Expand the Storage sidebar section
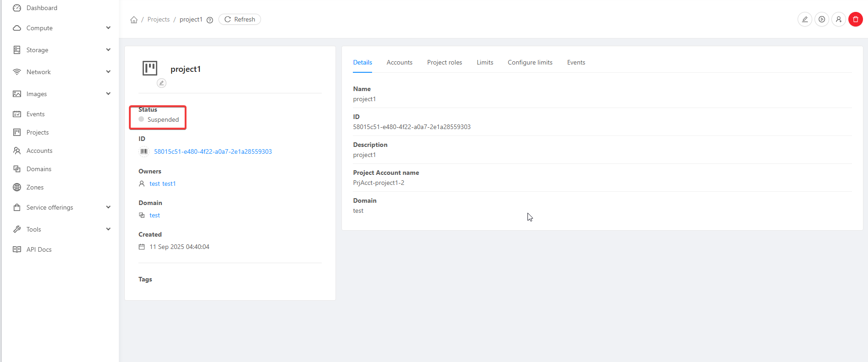The image size is (868, 362). click(x=62, y=50)
